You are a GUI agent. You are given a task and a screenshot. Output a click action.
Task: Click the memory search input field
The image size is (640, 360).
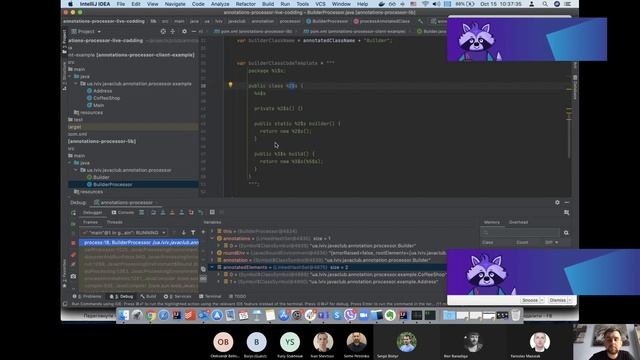click(x=520, y=233)
